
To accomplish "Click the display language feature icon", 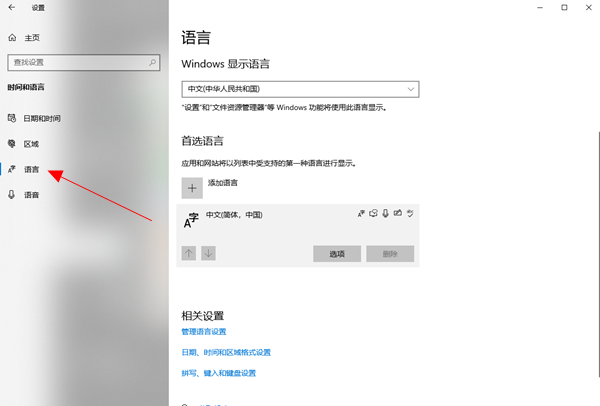I will 361,214.
